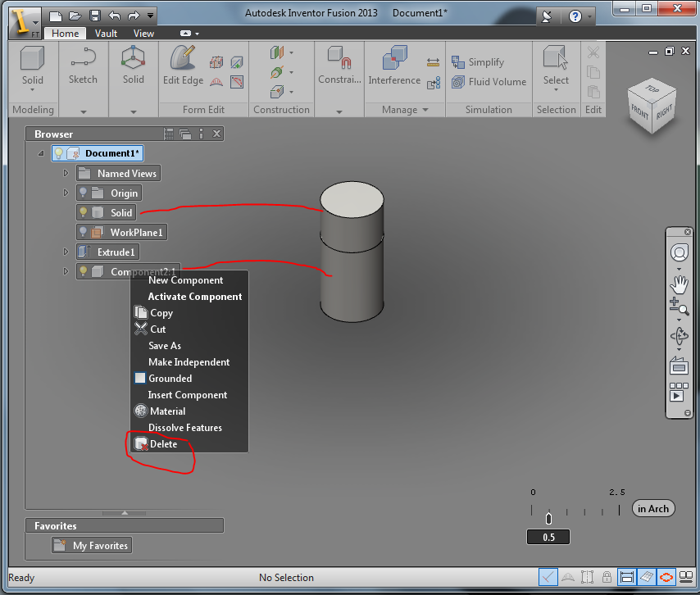
Task: Click the Fluid Volume tool
Action: point(489,82)
